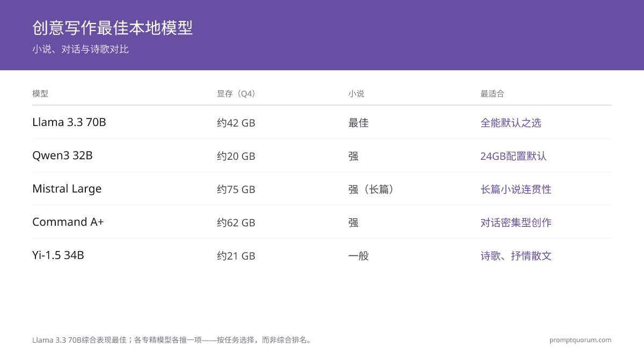Click the 最佳 rating for Llama 3.3 70B

(x=358, y=123)
